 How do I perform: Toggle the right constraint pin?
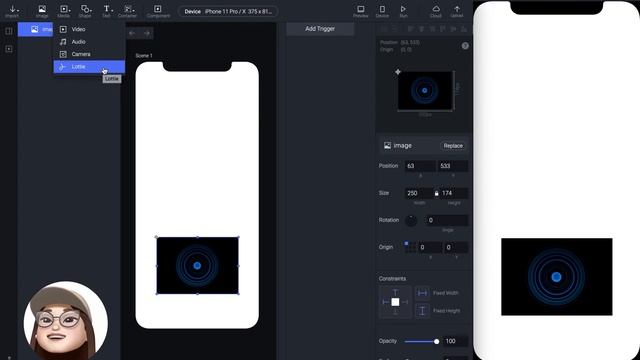pos(405,302)
